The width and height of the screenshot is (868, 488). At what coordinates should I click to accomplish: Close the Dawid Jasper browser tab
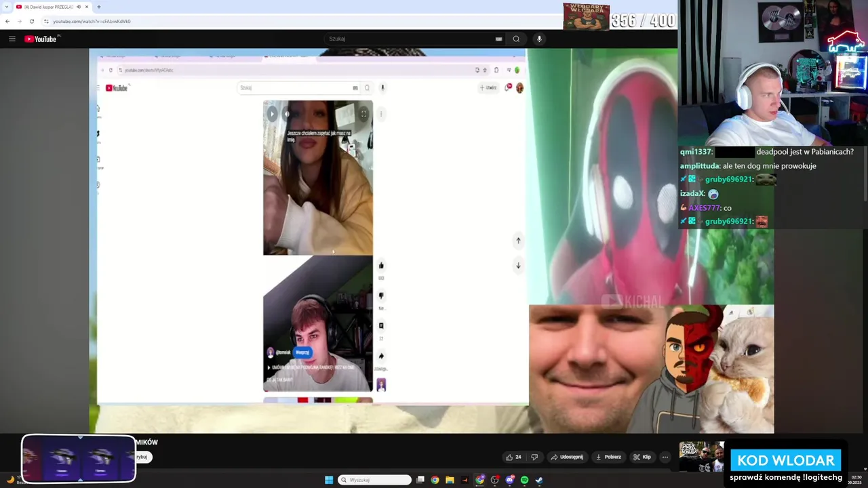click(87, 7)
